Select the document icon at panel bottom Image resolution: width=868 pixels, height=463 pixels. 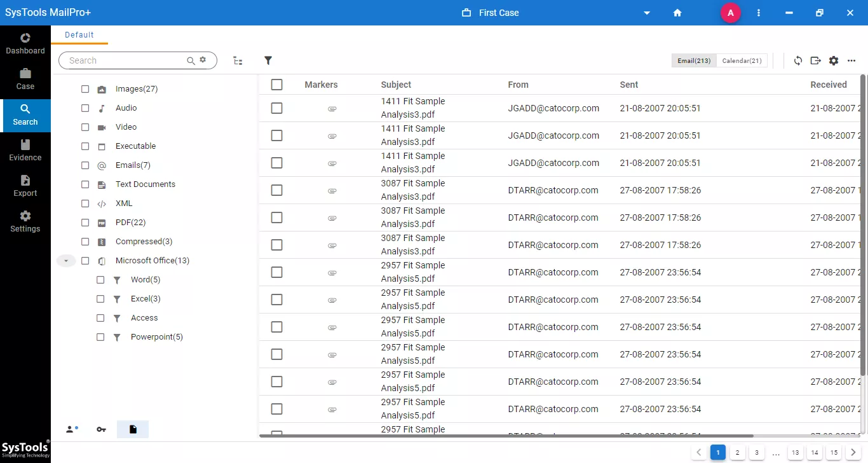(133, 429)
